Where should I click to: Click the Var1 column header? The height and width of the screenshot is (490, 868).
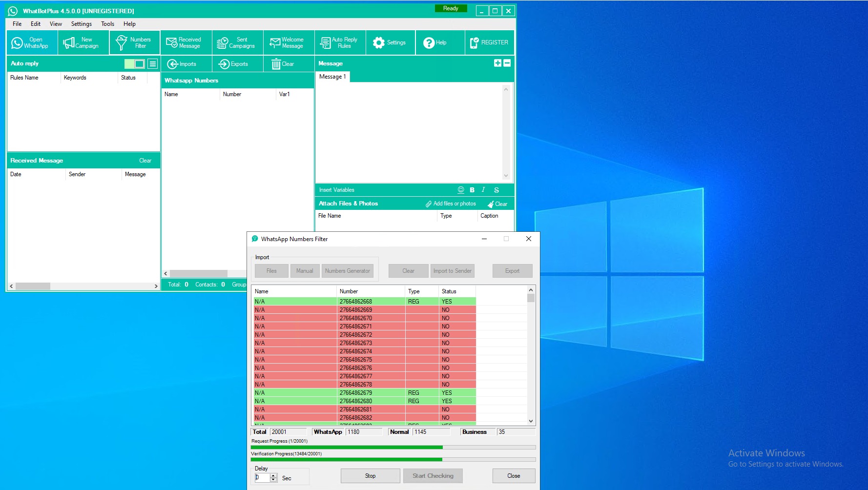(x=295, y=94)
